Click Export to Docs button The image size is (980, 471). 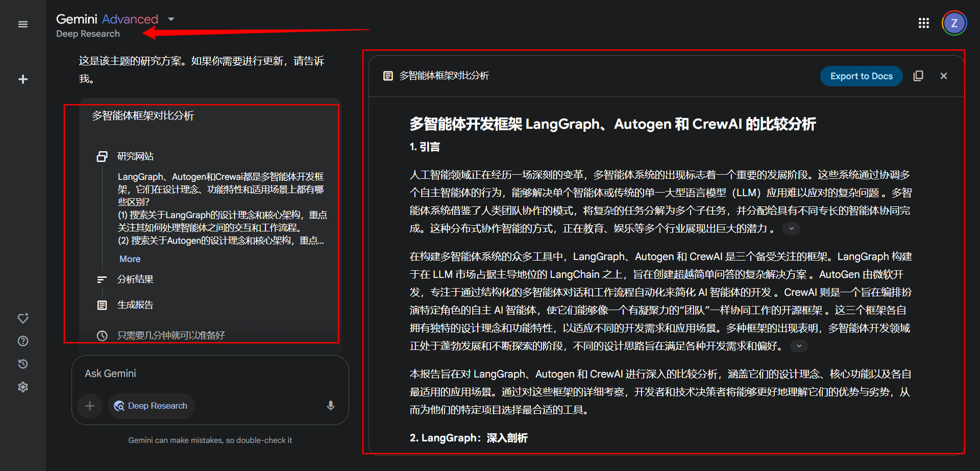tap(862, 76)
